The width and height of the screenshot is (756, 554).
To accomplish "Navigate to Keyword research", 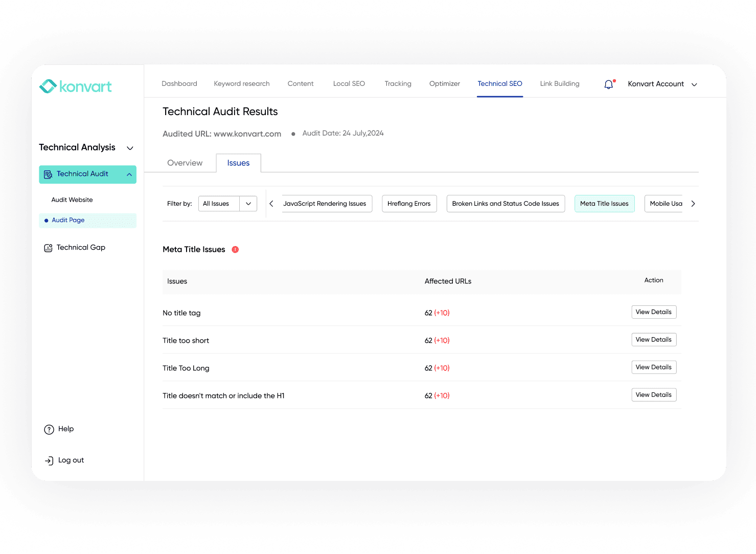I will pos(242,84).
